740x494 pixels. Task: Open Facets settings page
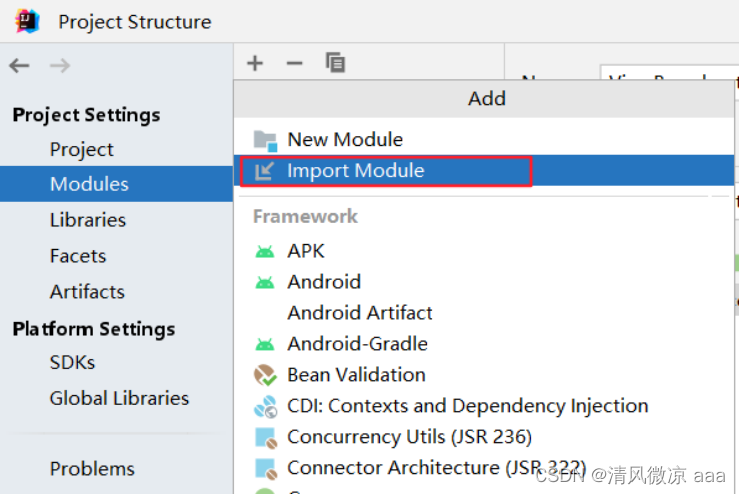pos(116,256)
